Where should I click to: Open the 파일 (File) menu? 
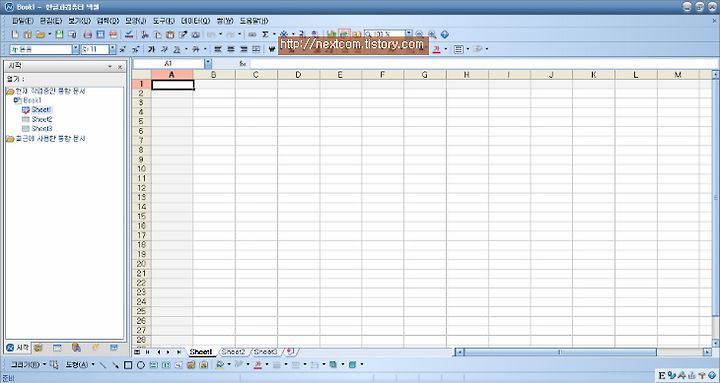coord(22,21)
